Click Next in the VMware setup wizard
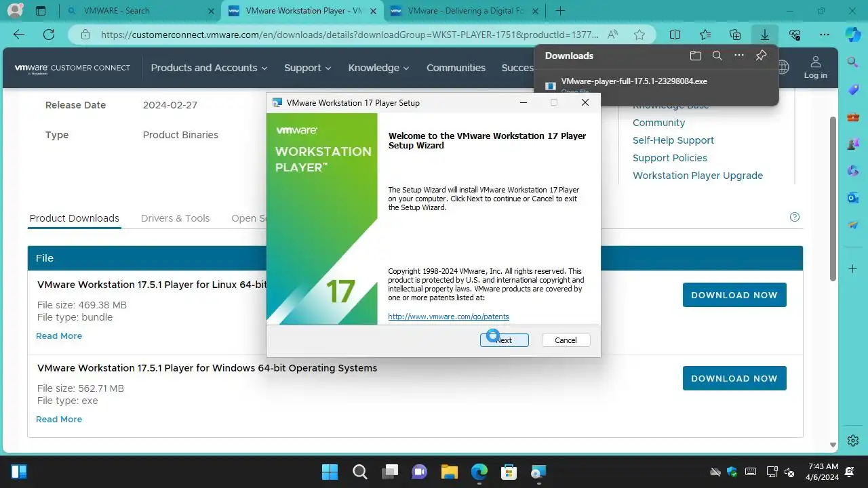This screenshot has height=488, width=868. (x=505, y=340)
